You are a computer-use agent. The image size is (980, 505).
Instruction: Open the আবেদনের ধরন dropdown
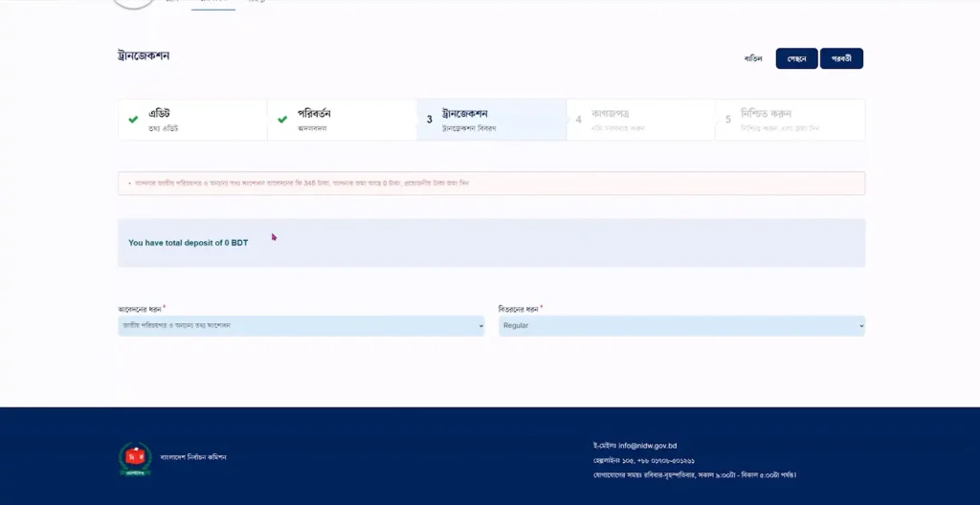pos(301,325)
